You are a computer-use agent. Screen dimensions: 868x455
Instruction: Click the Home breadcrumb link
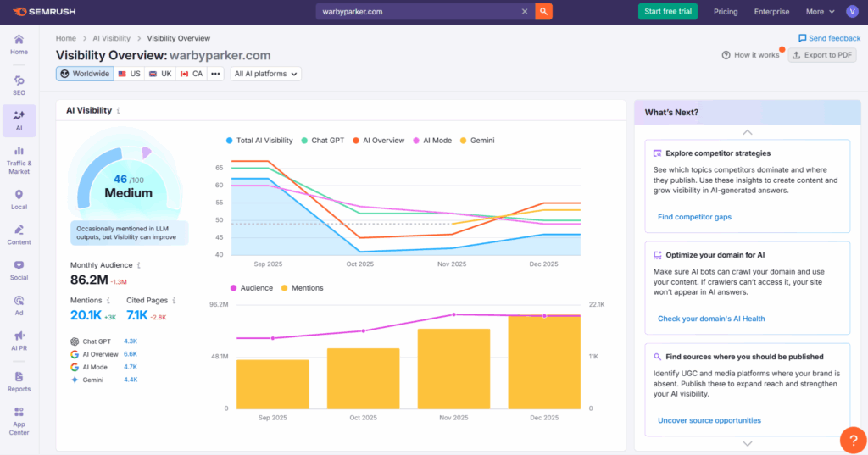pos(66,38)
